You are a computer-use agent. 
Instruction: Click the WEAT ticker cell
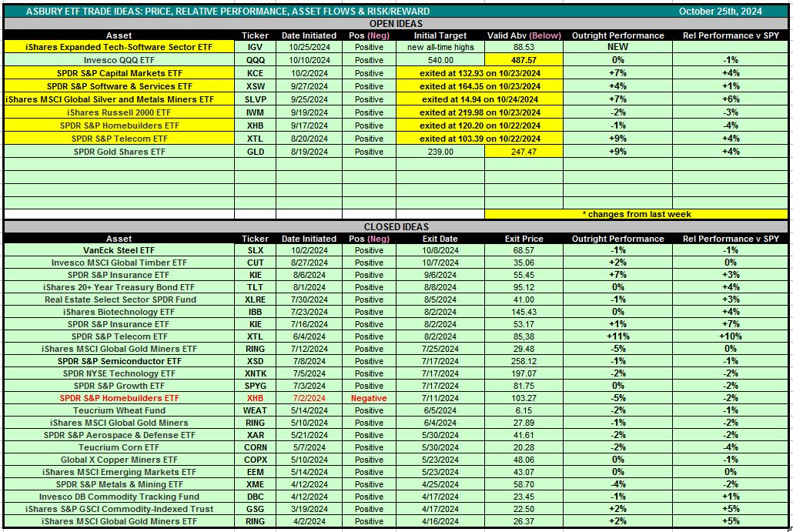coord(254,410)
